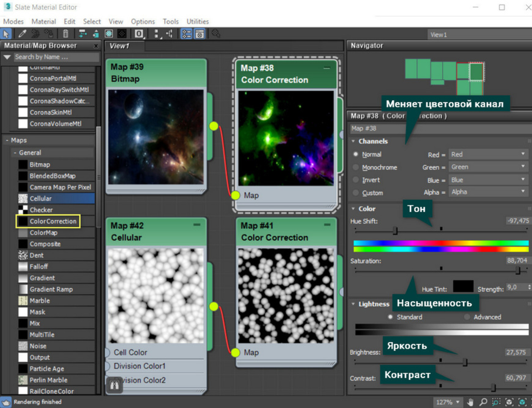Open the Red channel dropdown
Screen dimensions: 532x408
pyautogui.click(x=488, y=154)
